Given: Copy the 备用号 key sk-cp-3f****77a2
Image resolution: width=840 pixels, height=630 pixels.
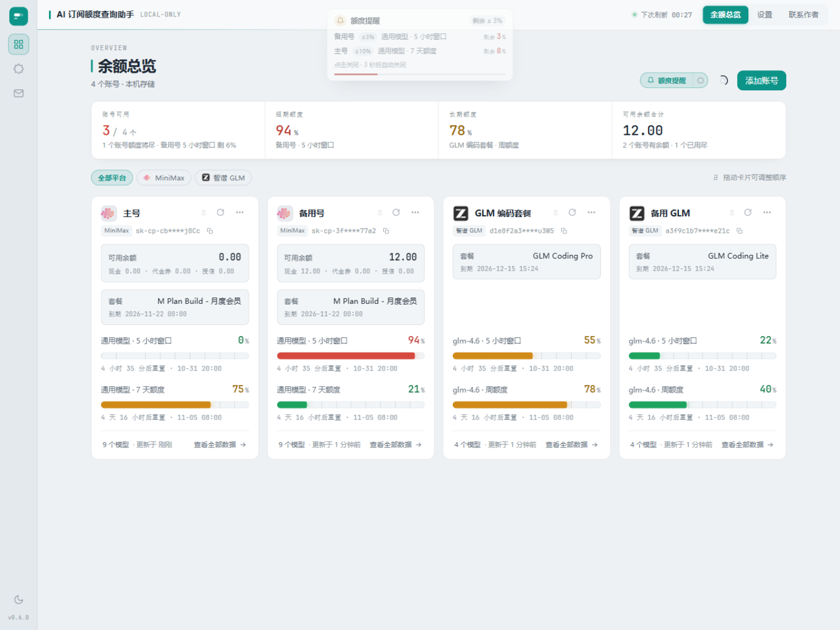Looking at the screenshot, I should [386, 231].
